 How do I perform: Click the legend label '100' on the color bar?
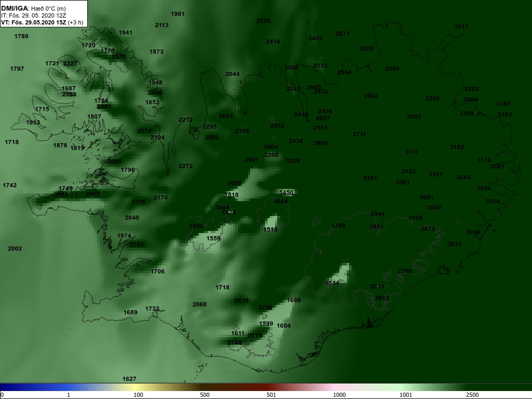coord(138,395)
